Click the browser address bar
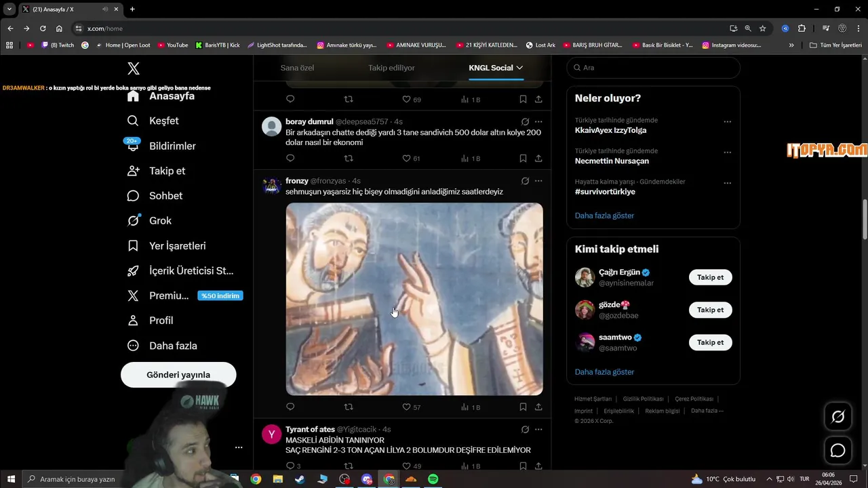The height and width of the screenshot is (488, 868). tap(400, 28)
